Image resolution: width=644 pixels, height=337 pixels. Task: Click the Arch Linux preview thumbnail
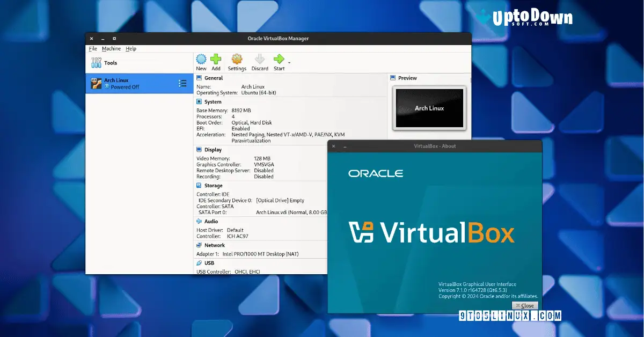click(x=429, y=108)
